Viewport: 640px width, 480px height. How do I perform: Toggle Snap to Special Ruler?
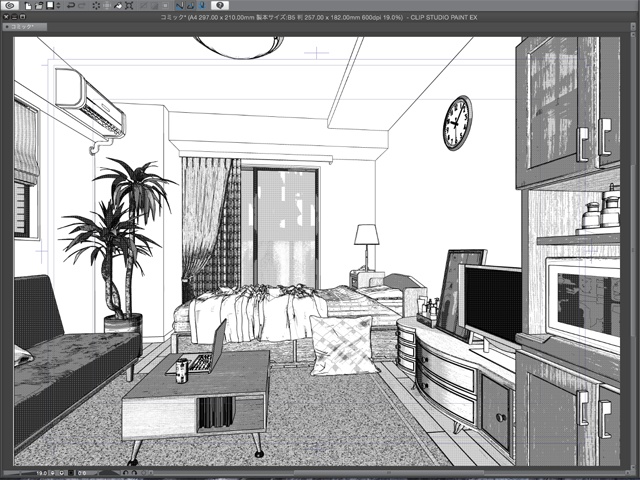pyautogui.click(x=191, y=6)
